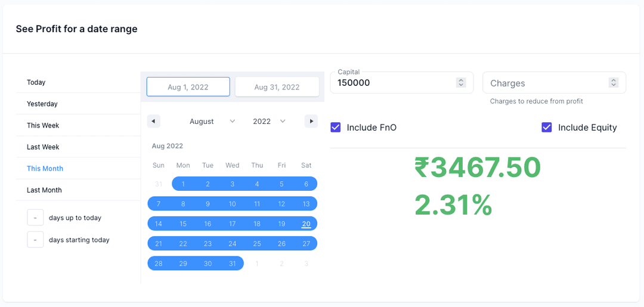Select August 20 on the calendar
644x307 pixels.
(306, 224)
